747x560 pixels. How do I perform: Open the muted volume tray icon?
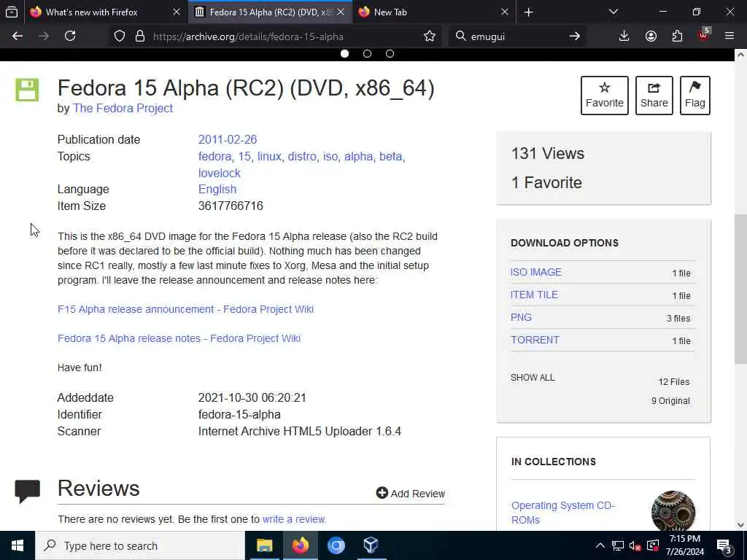[635, 545]
